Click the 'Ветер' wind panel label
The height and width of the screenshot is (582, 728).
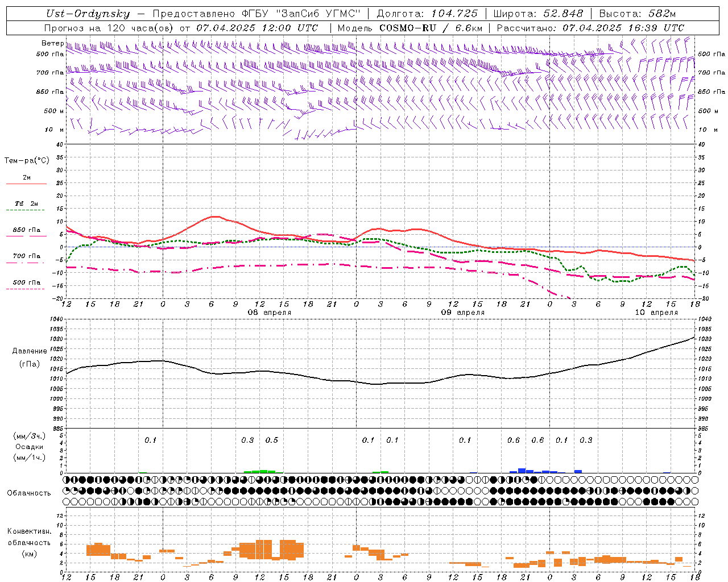[52, 43]
